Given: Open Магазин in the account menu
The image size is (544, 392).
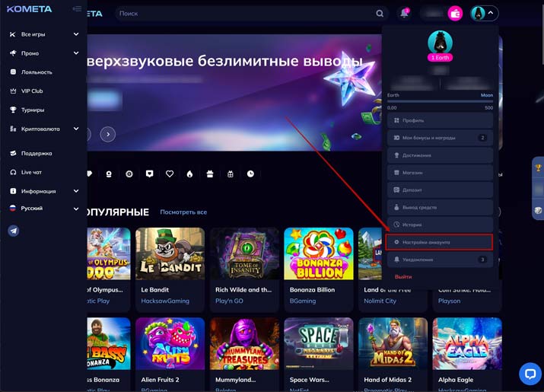Looking at the screenshot, I should pos(440,173).
